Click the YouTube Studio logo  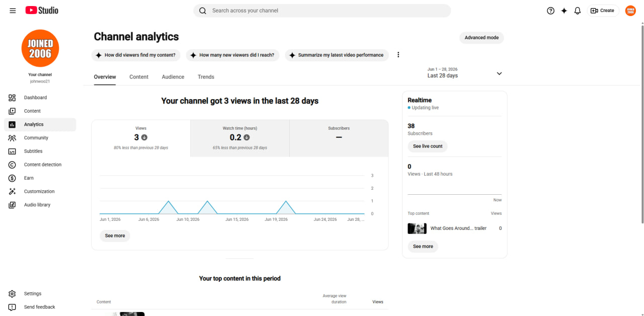(42, 10)
